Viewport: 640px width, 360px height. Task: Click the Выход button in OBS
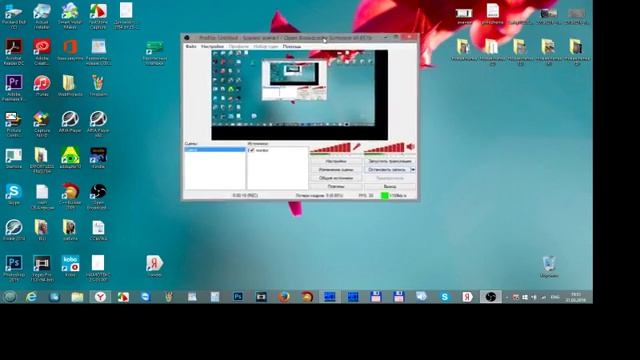click(390, 186)
